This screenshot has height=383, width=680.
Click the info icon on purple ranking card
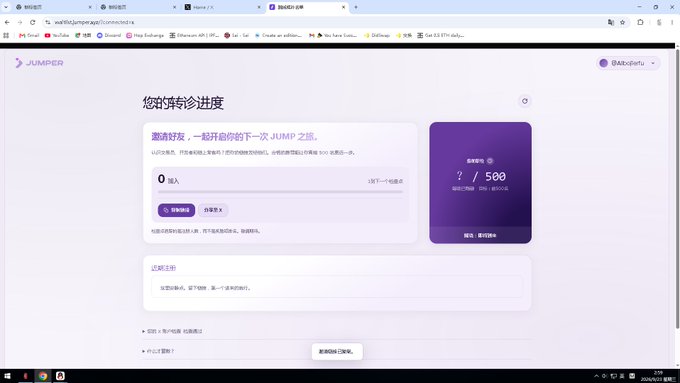point(490,161)
